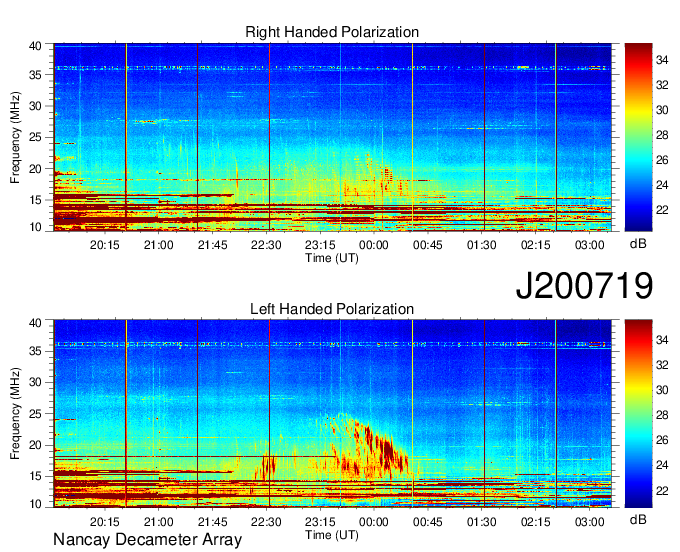680x552 pixels.
Task: Click the 22 value on lower color bar scale
Action: 662,490
